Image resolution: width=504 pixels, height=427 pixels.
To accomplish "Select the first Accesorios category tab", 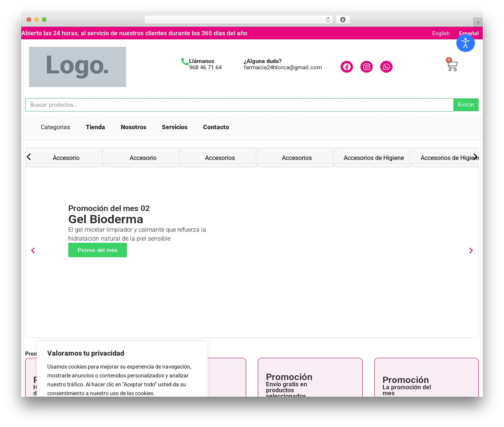I will click(220, 158).
